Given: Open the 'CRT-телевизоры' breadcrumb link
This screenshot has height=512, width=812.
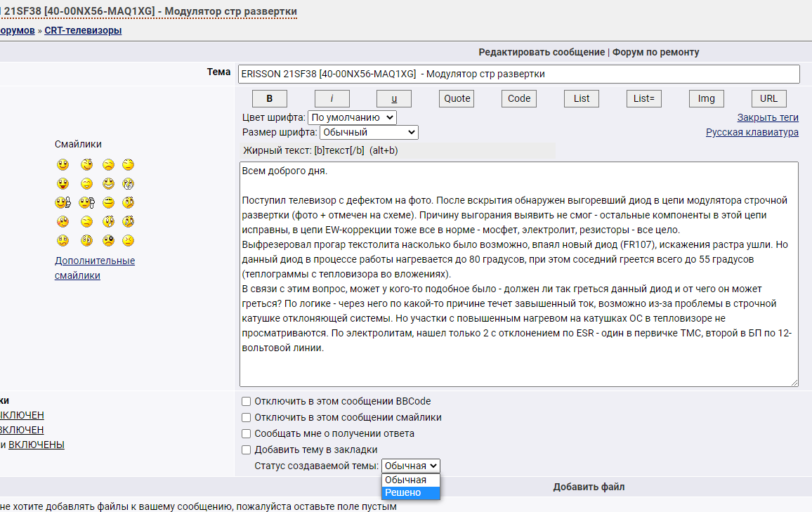Looking at the screenshot, I should click(x=83, y=30).
